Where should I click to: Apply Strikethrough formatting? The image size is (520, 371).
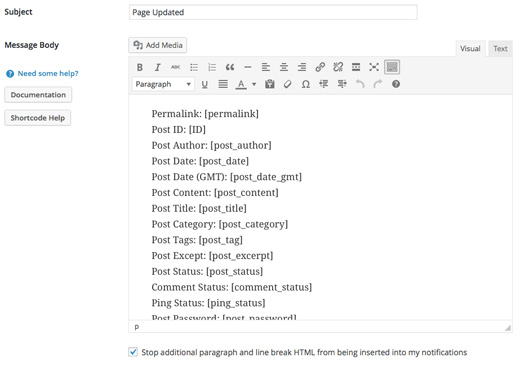pyautogui.click(x=175, y=67)
